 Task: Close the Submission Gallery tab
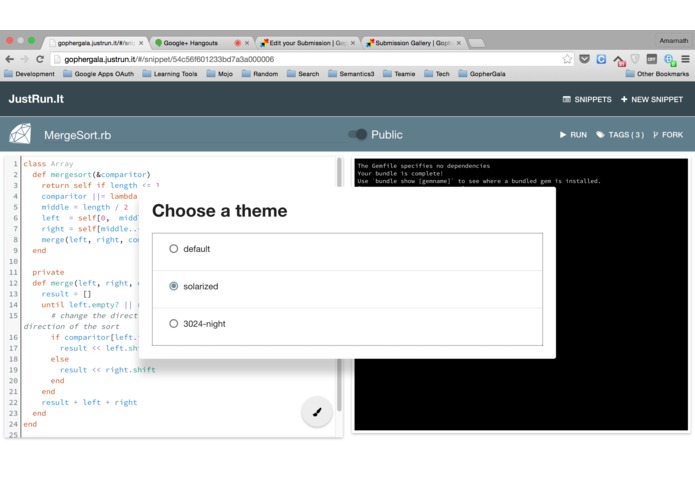[x=459, y=43]
